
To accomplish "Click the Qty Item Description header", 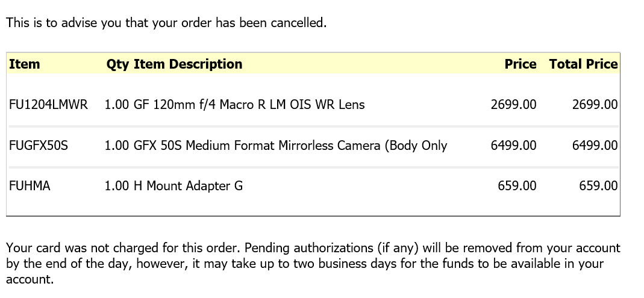I will (x=174, y=64).
